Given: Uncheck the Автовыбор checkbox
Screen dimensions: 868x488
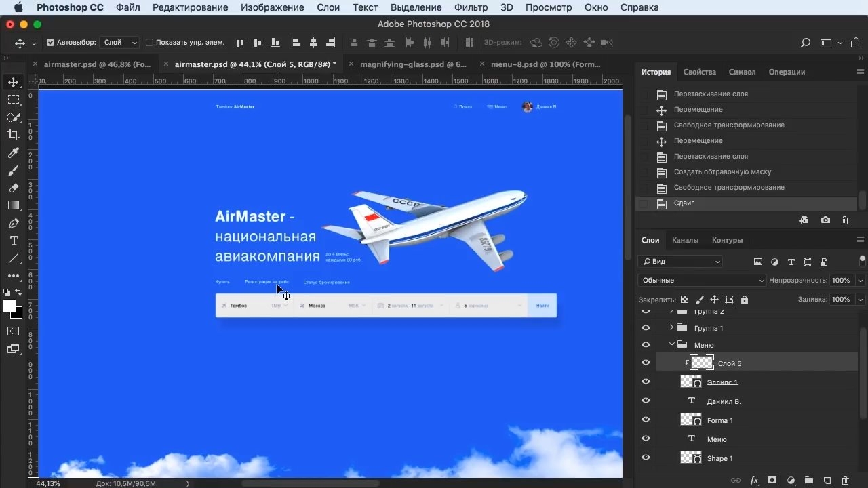Looking at the screenshot, I should [x=50, y=43].
